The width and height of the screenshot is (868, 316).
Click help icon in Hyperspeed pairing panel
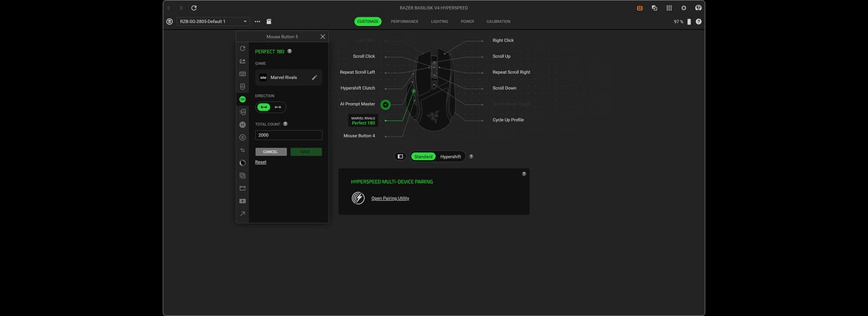(524, 174)
